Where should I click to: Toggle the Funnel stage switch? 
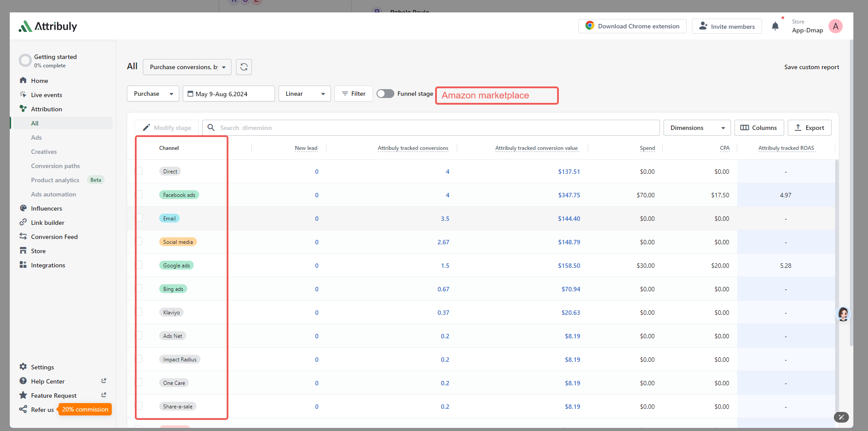(385, 94)
